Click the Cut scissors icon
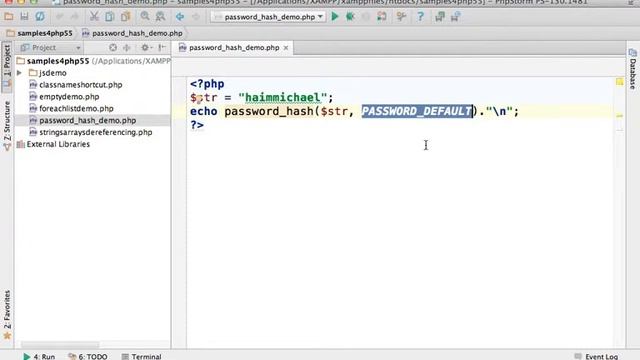 coord(94,17)
